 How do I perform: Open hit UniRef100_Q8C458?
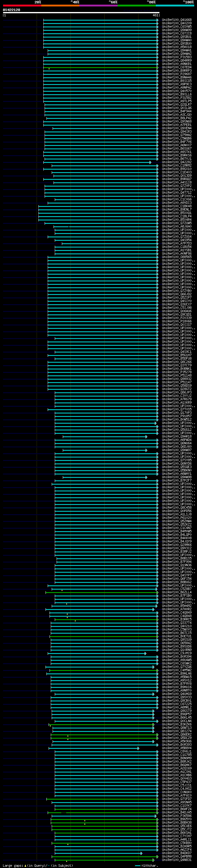tap(177, 507)
